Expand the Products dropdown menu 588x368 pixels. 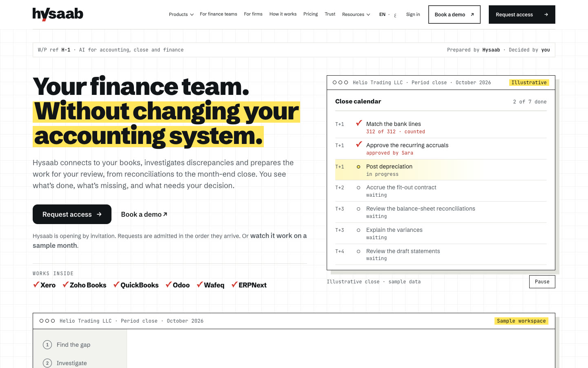[181, 14]
